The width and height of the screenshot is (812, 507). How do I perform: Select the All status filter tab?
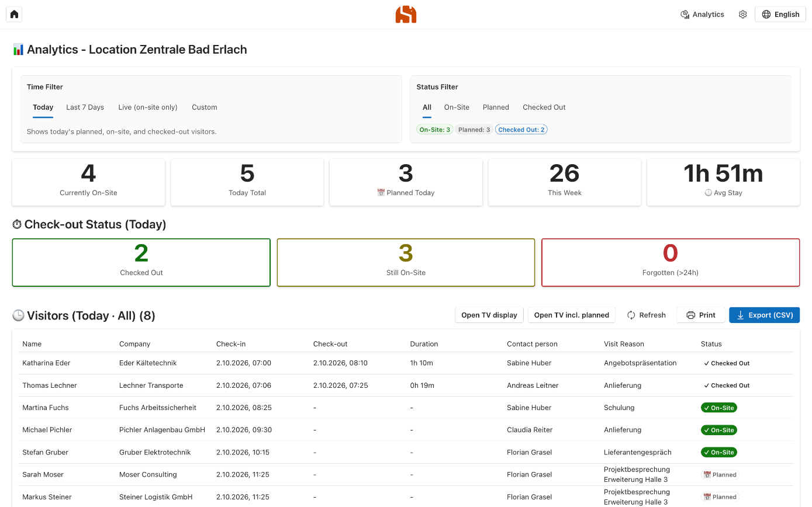427,107
